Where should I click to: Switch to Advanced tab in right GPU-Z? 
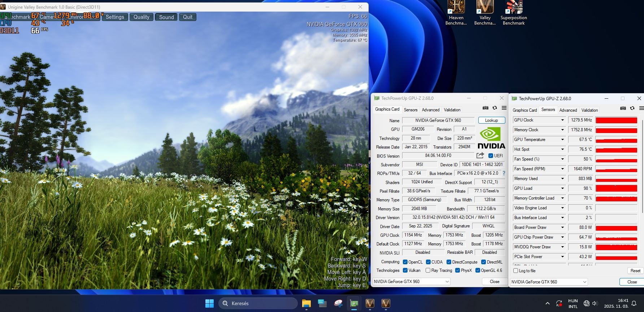pos(568,110)
